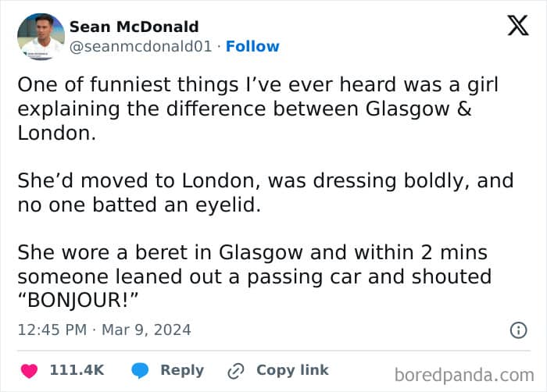The image size is (547, 392).
Task: Click the beret in Glasgow sentence
Action: coord(255,276)
